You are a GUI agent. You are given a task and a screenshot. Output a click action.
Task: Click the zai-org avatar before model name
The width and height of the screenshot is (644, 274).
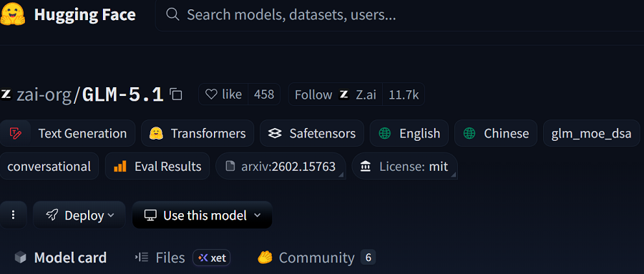click(6, 94)
